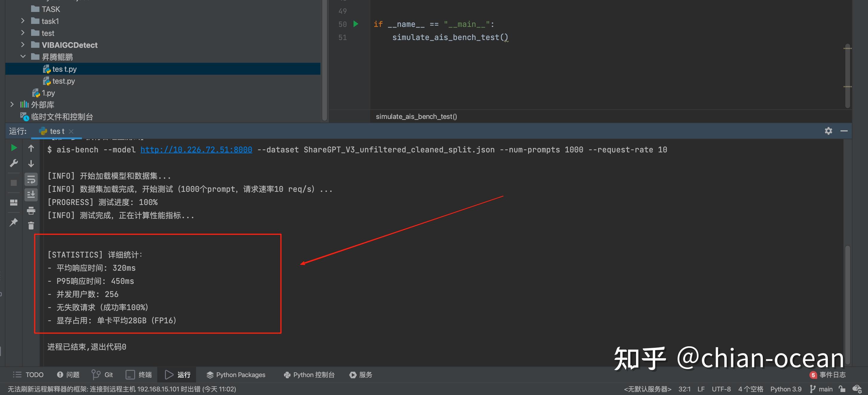The width and height of the screenshot is (868, 395).
Task: Open the run panel settings gear
Action: (828, 131)
